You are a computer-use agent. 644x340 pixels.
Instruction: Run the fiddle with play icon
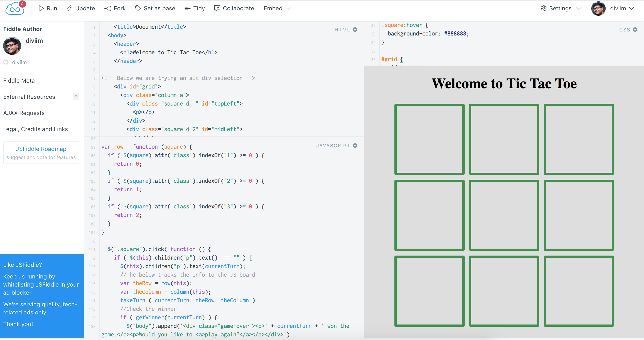point(48,8)
